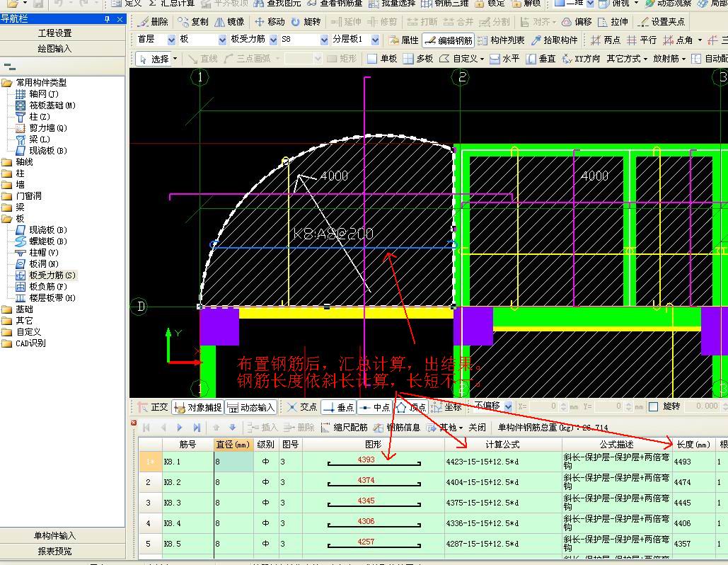Open 属性 (properties) panel

click(404, 40)
